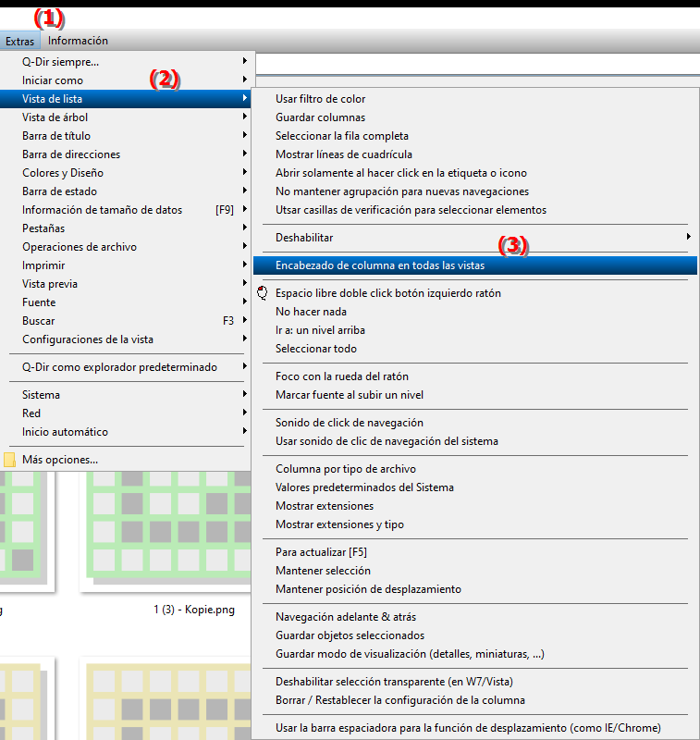The height and width of the screenshot is (740, 700).
Task: Toggle Guardar objetos seleccionados
Action: tap(475, 635)
